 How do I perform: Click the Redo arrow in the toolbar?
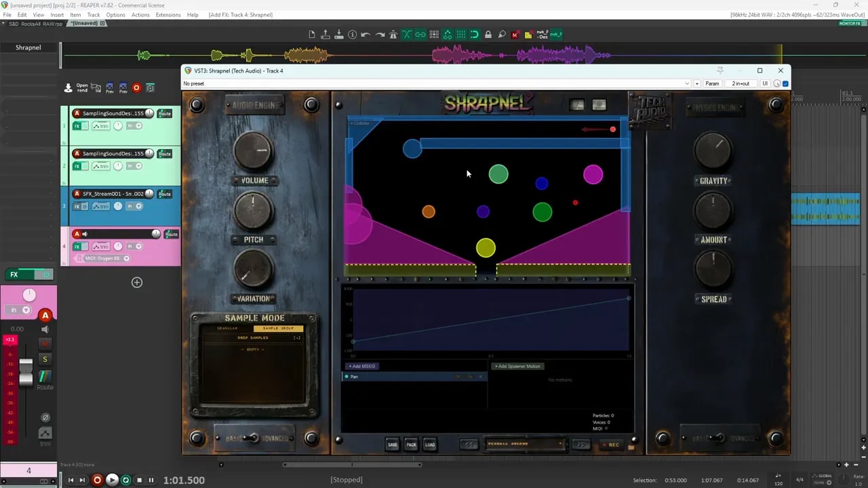pos(379,35)
